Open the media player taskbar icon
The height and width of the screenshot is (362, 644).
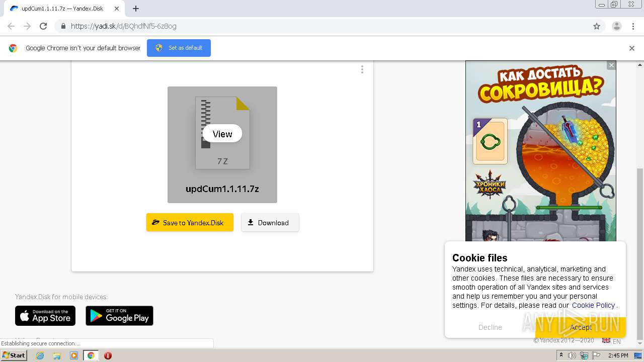[74, 355]
